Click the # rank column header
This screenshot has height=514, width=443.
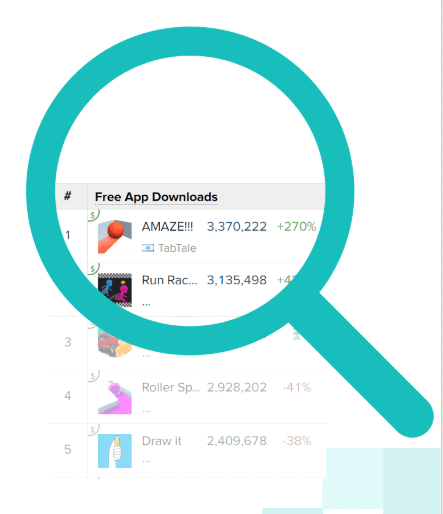pyautogui.click(x=68, y=196)
